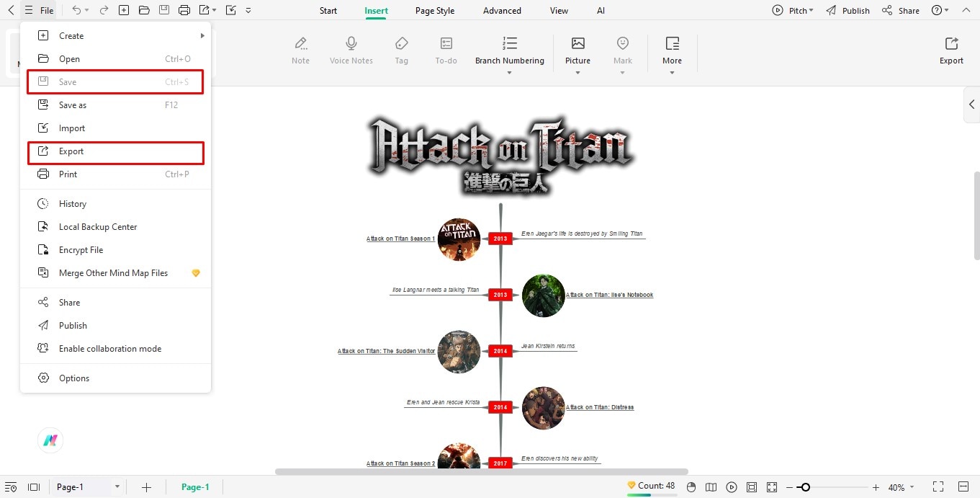Open the undo history dropdown arrow

click(88, 11)
